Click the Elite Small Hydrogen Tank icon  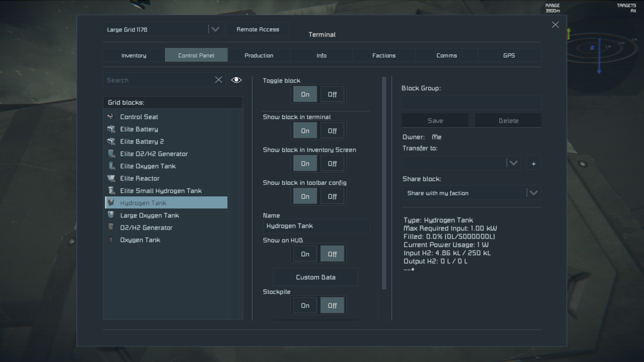pyautogui.click(x=111, y=191)
